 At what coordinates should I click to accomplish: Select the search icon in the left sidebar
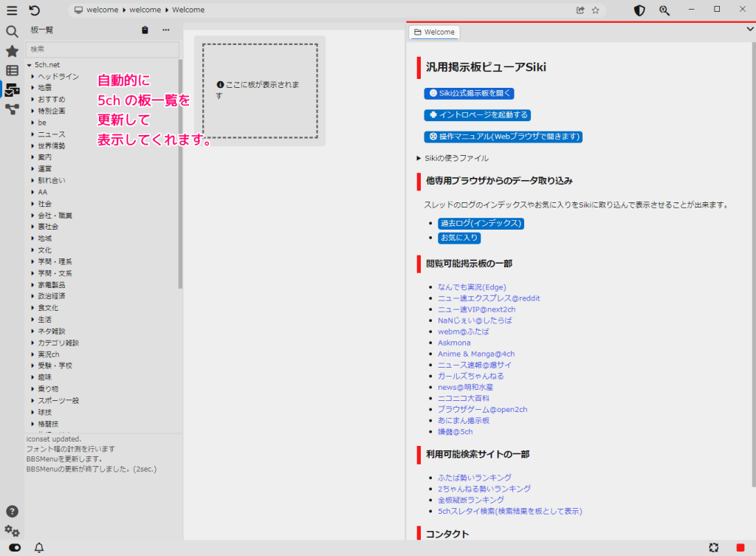[x=11, y=32]
